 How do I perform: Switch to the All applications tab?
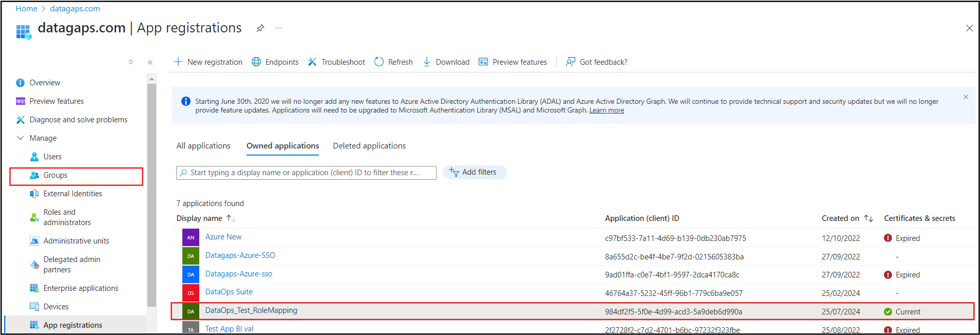[x=203, y=146]
